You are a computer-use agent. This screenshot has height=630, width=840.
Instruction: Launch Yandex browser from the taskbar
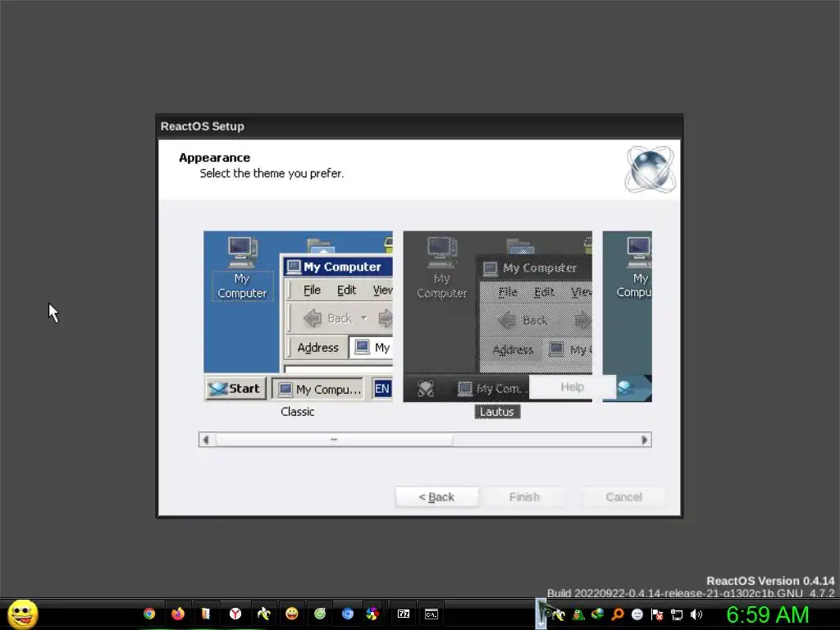235,614
